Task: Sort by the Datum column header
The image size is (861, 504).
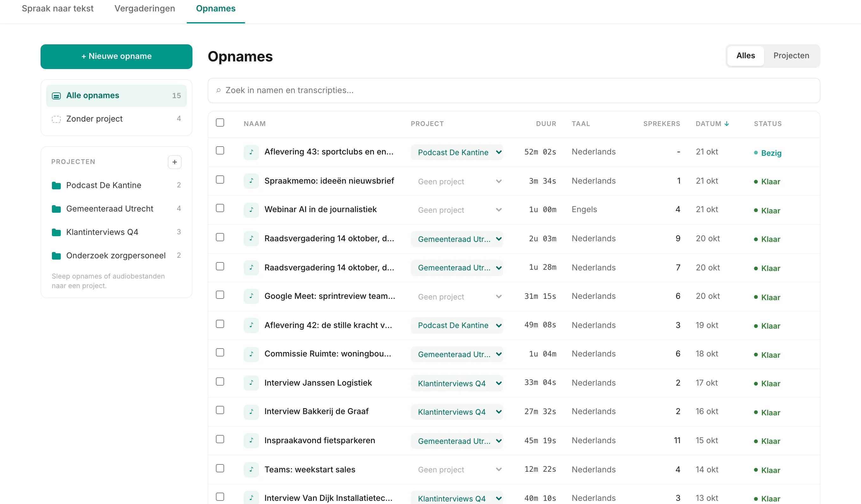Action: tap(712, 124)
